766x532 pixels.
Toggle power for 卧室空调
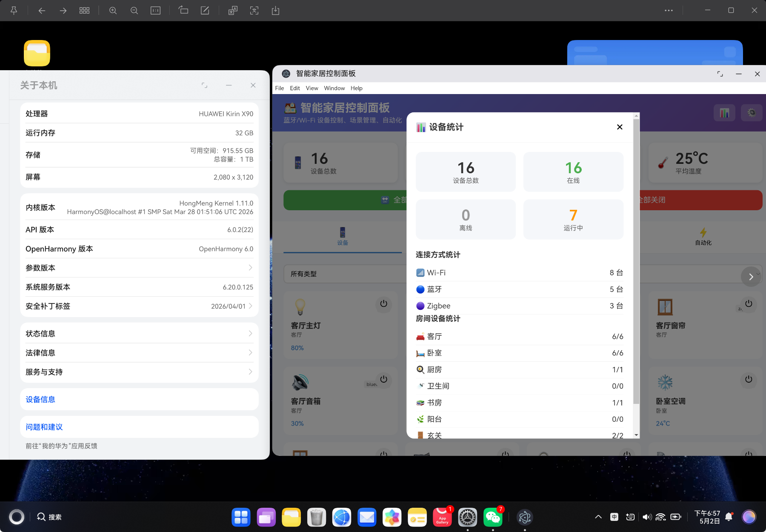749,379
